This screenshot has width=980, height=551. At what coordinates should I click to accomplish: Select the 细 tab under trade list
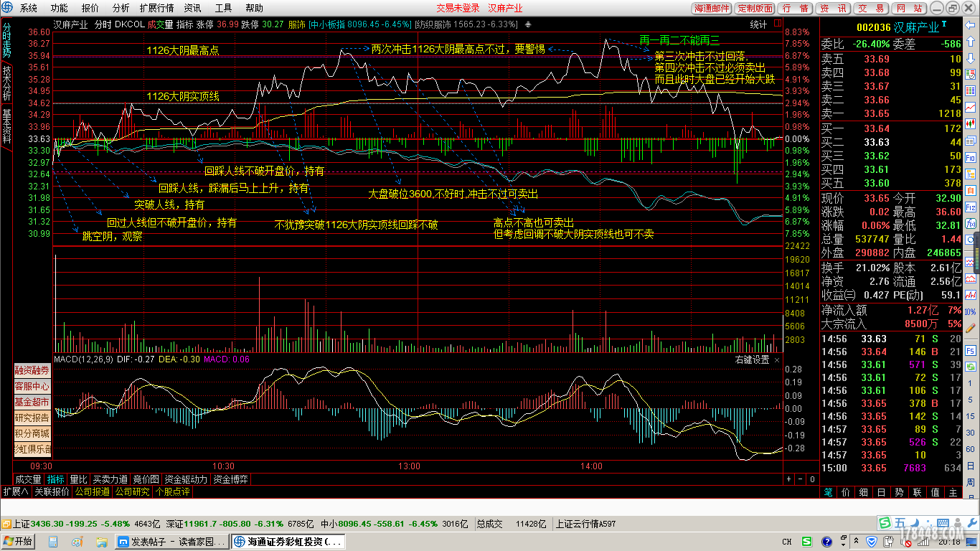click(x=863, y=492)
